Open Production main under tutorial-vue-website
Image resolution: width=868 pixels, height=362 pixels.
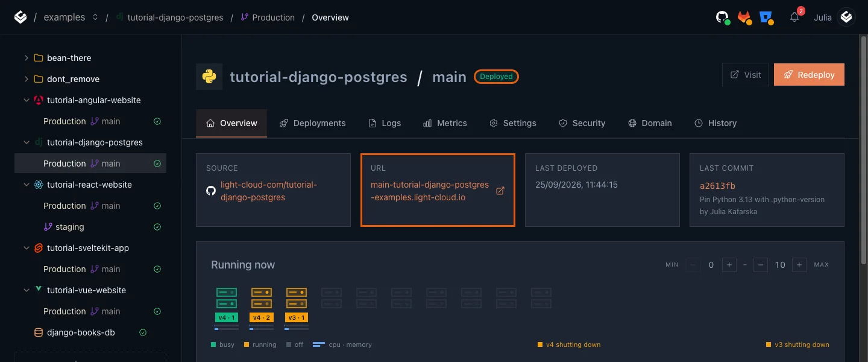(90, 311)
